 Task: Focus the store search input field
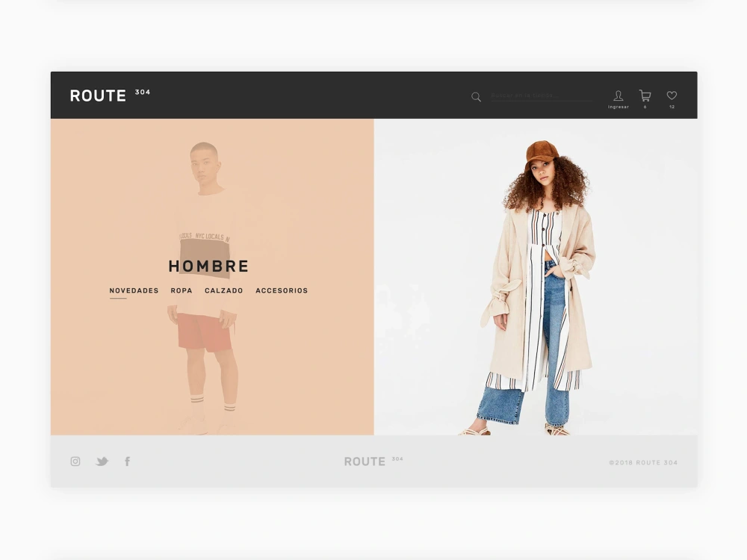542,96
